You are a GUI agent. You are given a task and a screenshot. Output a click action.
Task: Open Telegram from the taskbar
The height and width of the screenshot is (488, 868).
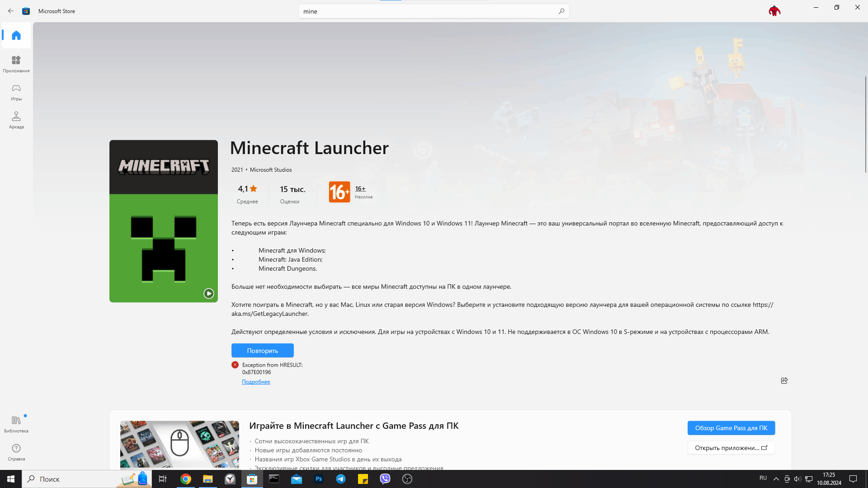pos(341,479)
